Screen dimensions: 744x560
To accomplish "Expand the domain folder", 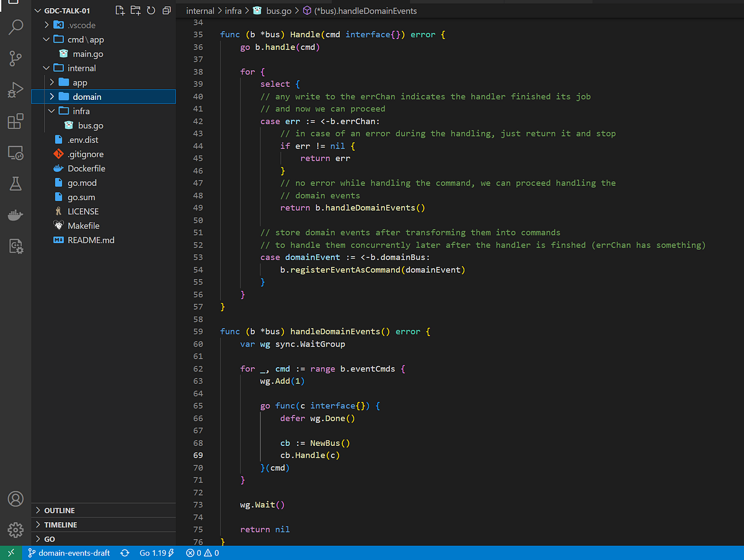I will (87, 97).
